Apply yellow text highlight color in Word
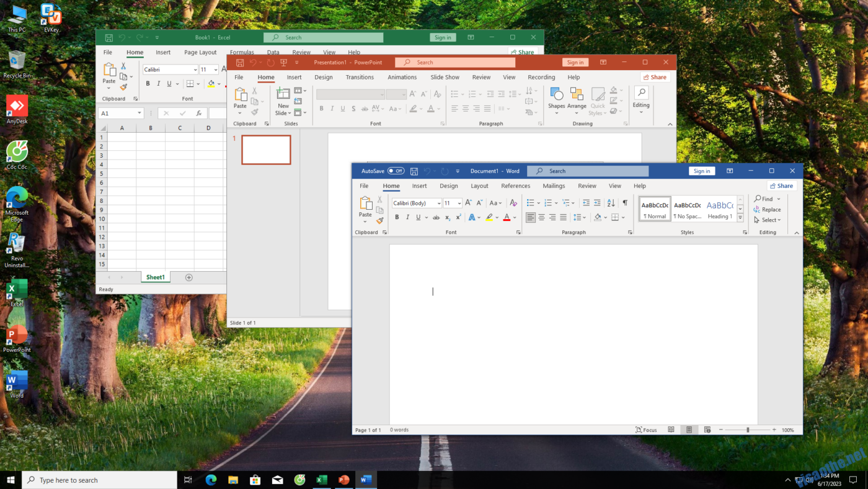The width and height of the screenshot is (868, 489). pyautogui.click(x=489, y=217)
